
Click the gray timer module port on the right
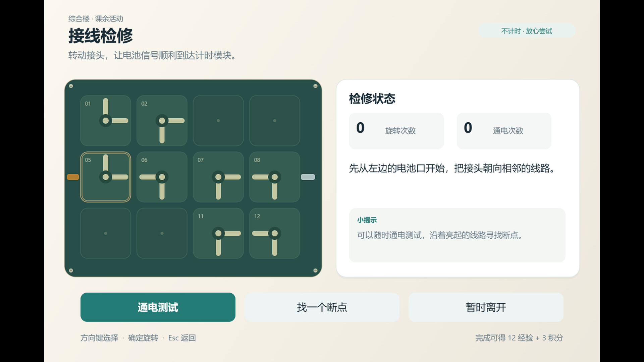click(308, 177)
